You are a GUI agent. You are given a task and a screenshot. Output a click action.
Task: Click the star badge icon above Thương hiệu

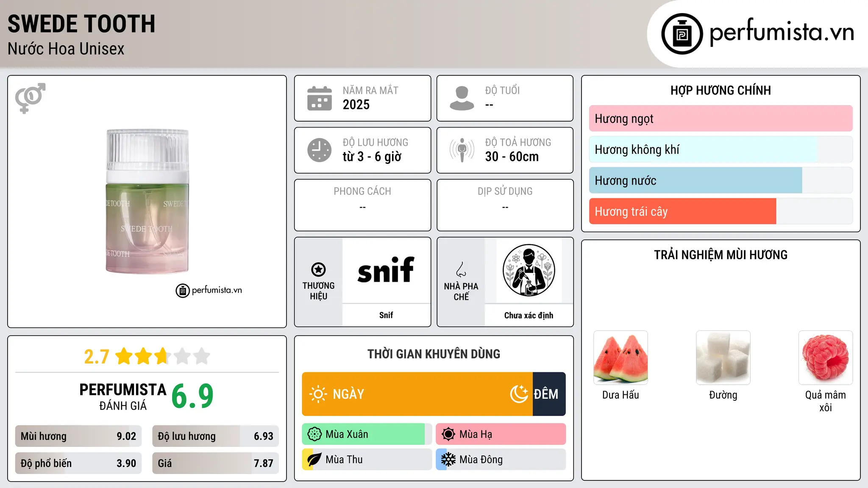tap(318, 269)
